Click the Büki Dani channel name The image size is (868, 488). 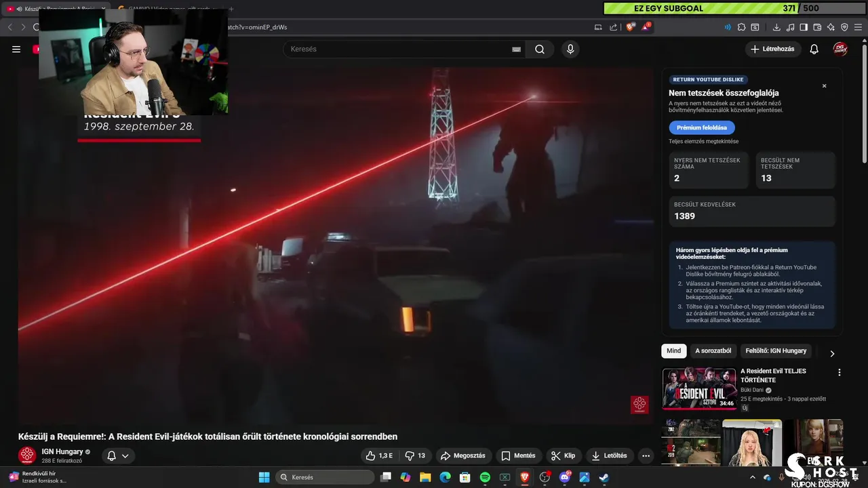[x=751, y=390]
